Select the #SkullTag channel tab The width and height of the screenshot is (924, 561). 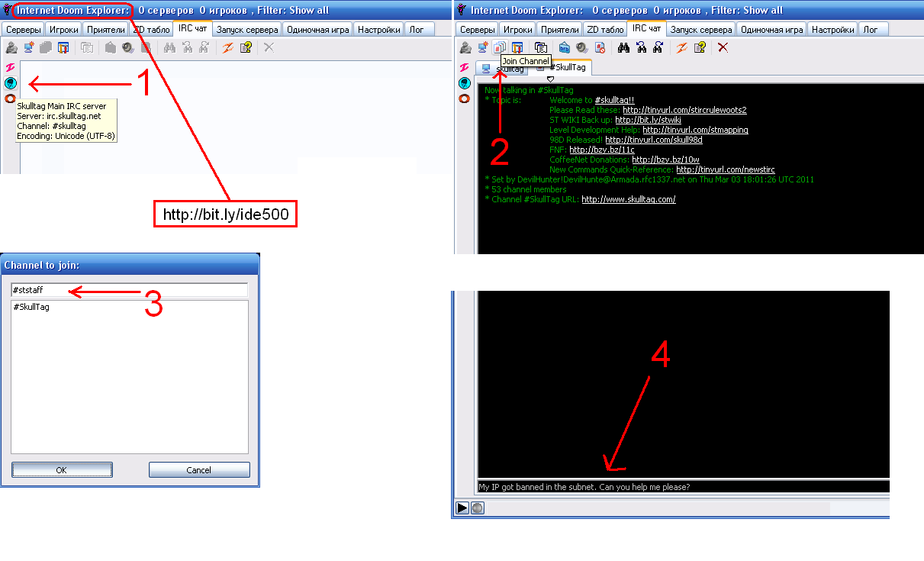566,68
